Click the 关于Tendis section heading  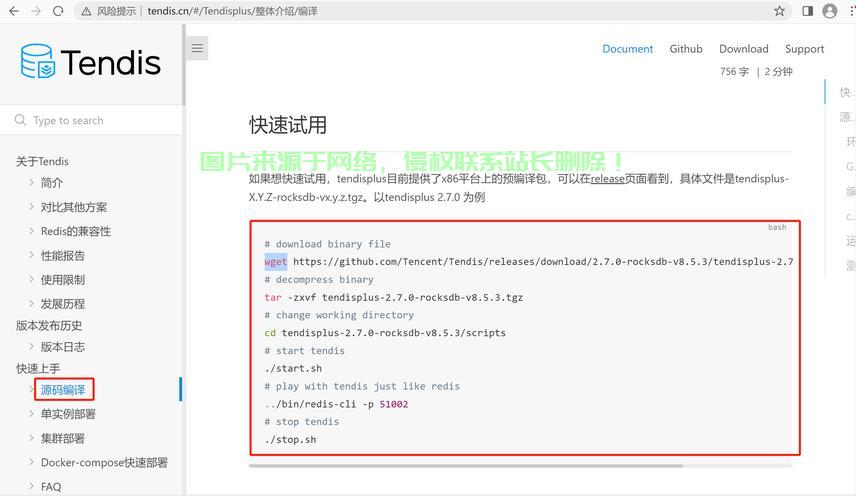(42, 161)
